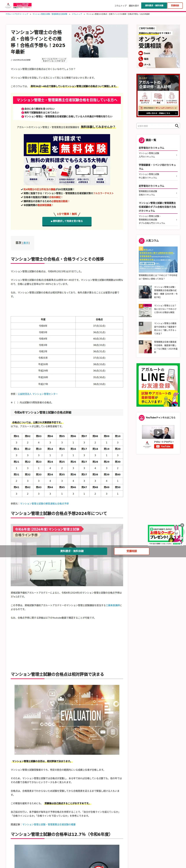Expand the 目次 table of contents with 表示

(26, 243)
